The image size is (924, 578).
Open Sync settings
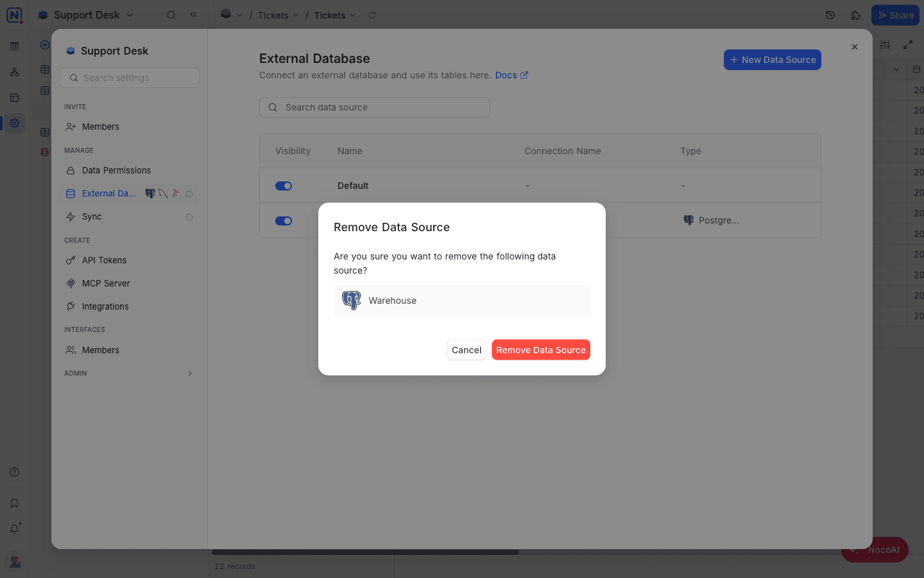point(129,216)
